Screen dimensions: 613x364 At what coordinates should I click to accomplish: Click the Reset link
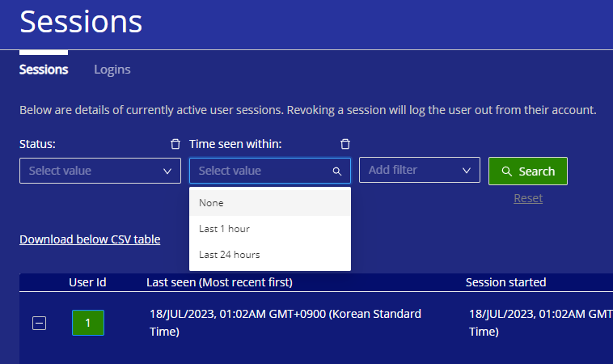(528, 198)
